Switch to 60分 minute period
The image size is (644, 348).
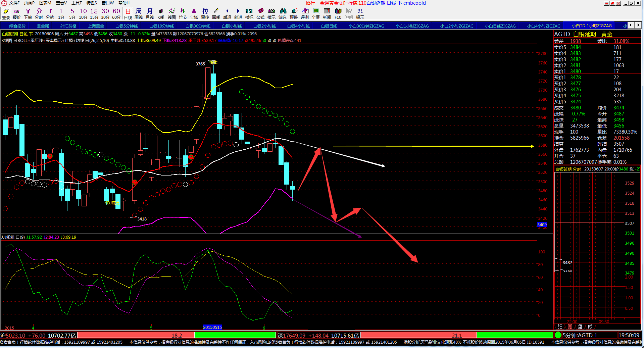(116, 14)
